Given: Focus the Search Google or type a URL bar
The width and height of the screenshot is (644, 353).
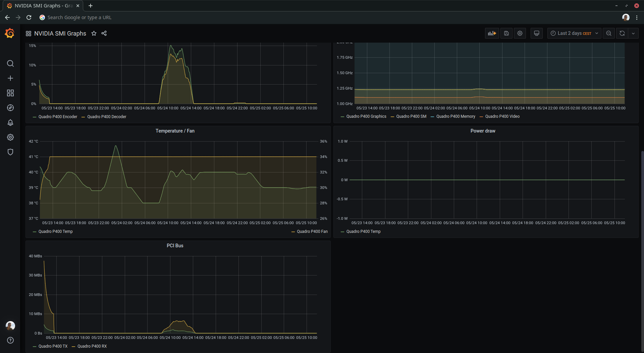Looking at the screenshot, I should point(79,17).
